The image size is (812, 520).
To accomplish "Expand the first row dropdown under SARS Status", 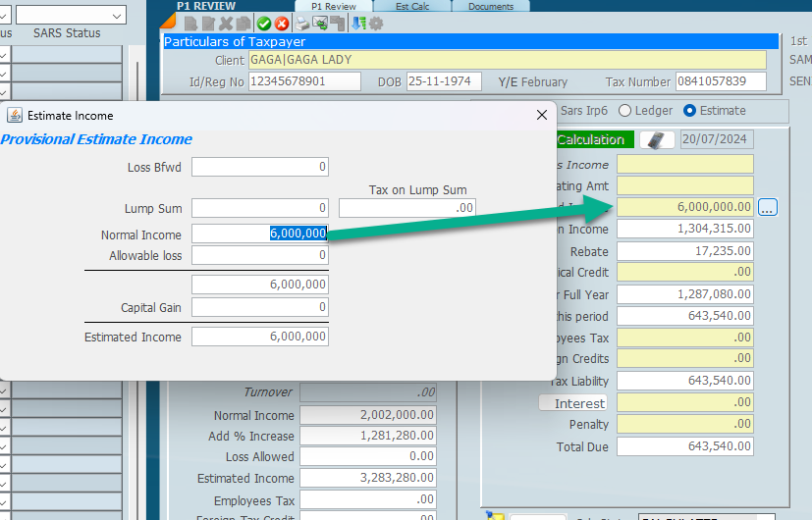I will (x=4, y=55).
